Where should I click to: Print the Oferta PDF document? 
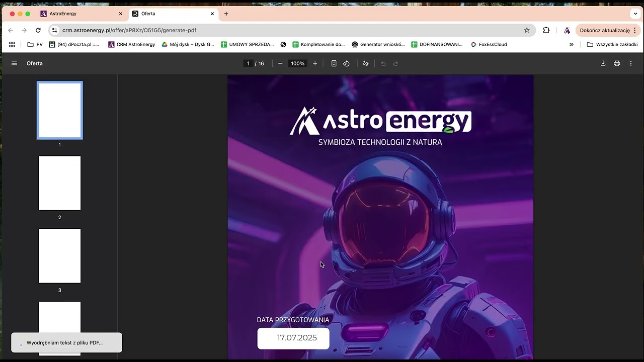617,63
